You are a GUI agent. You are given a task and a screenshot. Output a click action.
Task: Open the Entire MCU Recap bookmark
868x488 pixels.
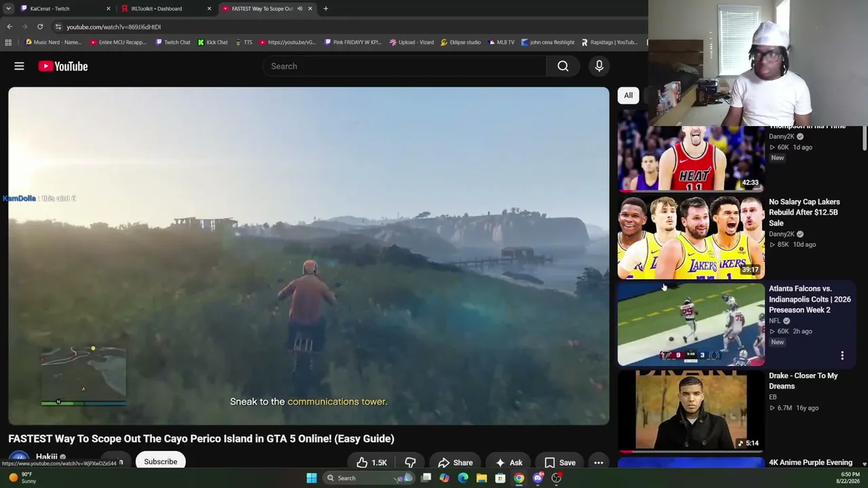118,42
